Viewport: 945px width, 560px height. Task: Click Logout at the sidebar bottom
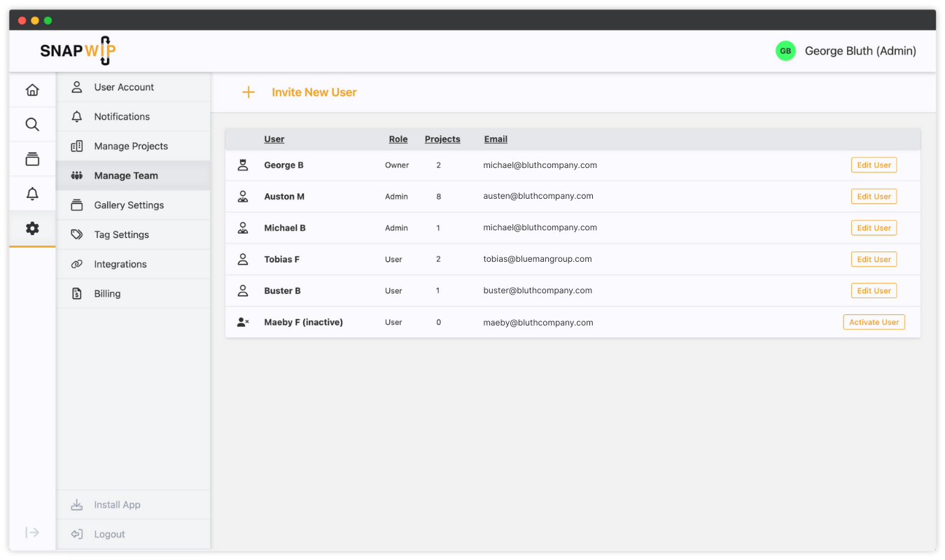click(109, 534)
